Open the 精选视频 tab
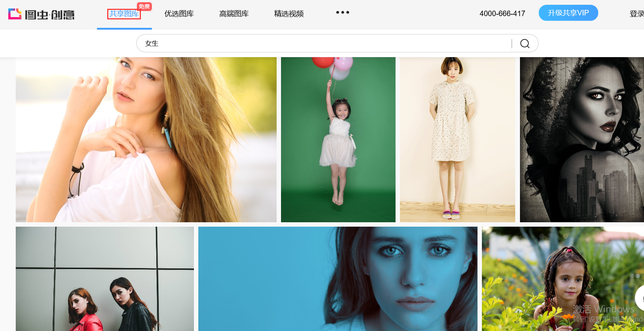 pos(289,14)
